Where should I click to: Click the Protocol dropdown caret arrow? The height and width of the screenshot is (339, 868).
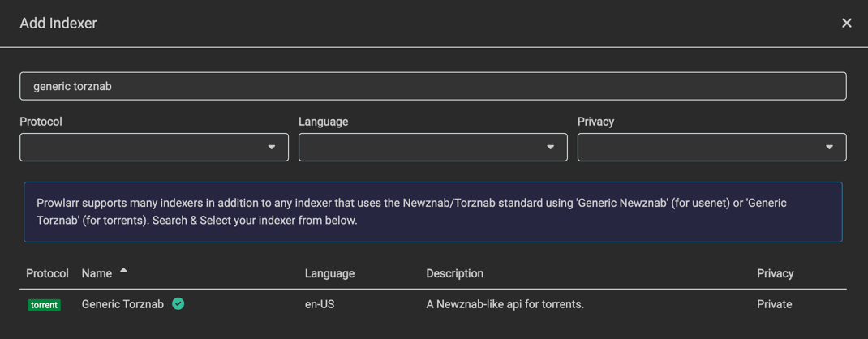272,148
